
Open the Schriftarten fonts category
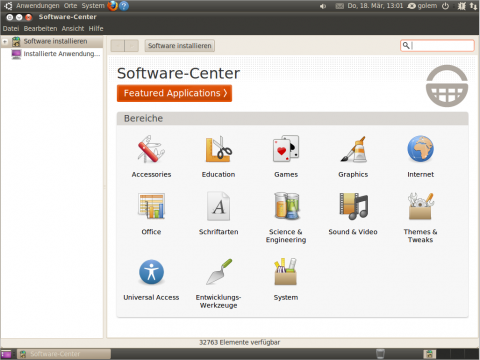pyautogui.click(x=218, y=213)
